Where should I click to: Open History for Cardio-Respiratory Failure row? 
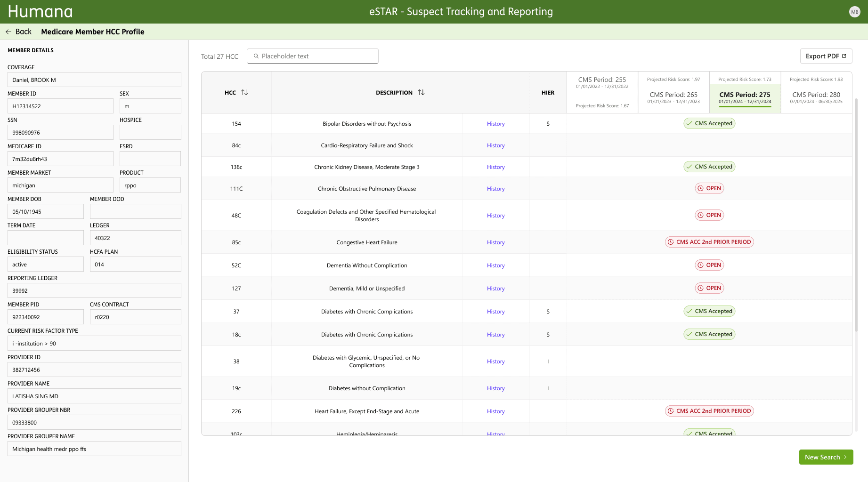[x=495, y=145]
